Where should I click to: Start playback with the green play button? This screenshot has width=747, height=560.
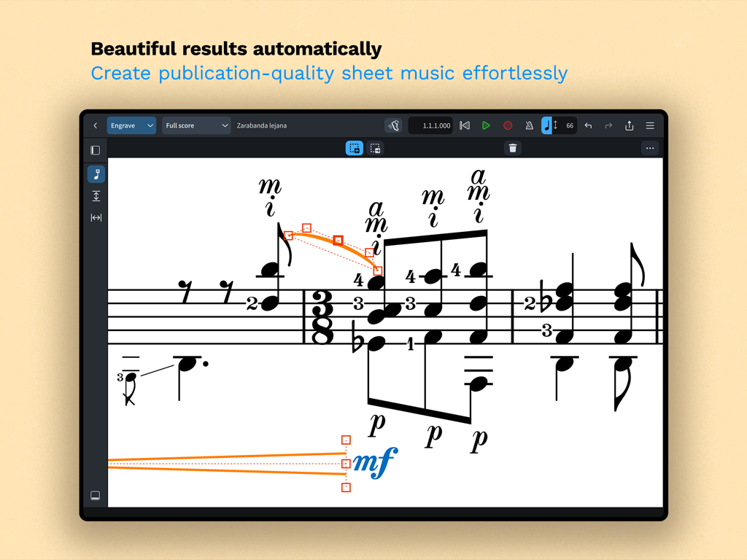pos(486,125)
